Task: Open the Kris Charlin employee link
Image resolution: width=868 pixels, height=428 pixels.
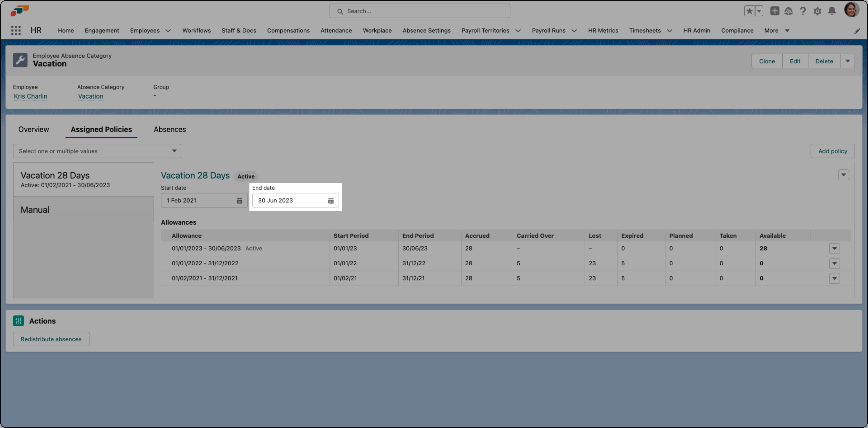Action: tap(30, 96)
